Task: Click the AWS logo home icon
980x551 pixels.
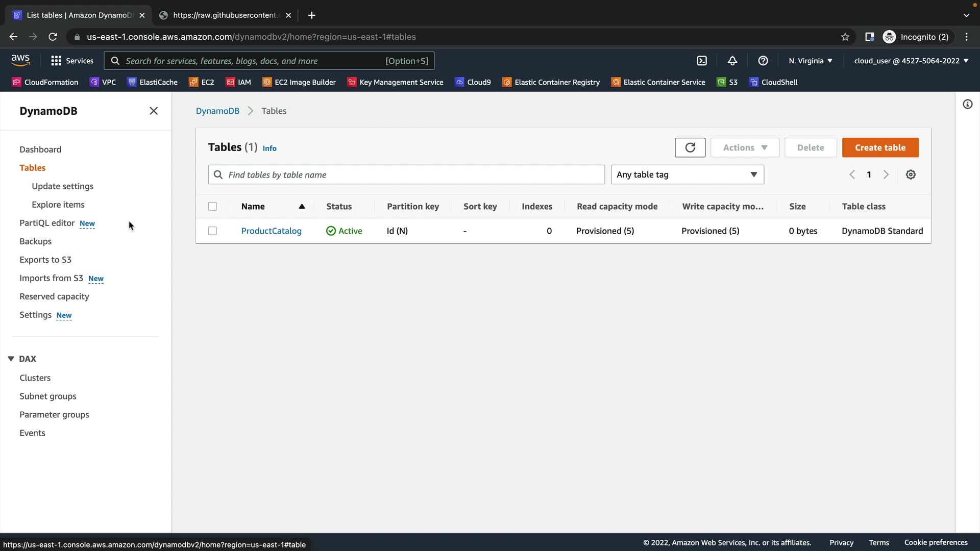Action: (20, 60)
